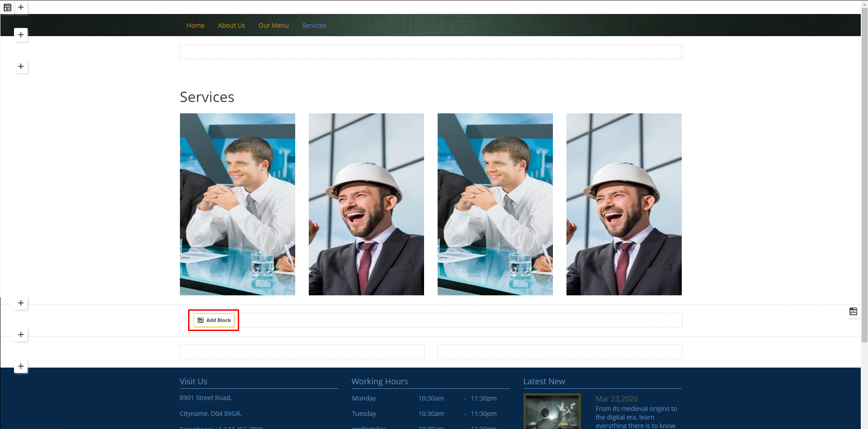The width and height of the screenshot is (868, 429).
Task: Click the Working Hours footer heading
Action: 380,382
